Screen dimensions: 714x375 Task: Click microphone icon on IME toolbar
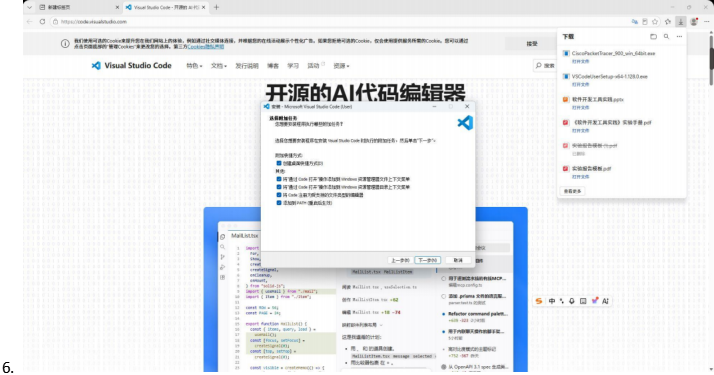pyautogui.click(x=572, y=301)
